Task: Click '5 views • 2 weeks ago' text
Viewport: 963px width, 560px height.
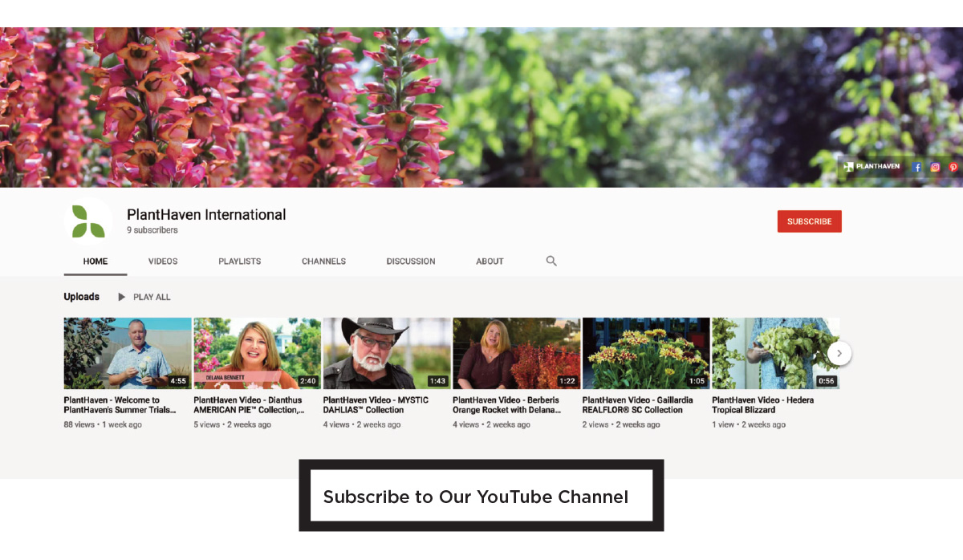Action: 232,424
